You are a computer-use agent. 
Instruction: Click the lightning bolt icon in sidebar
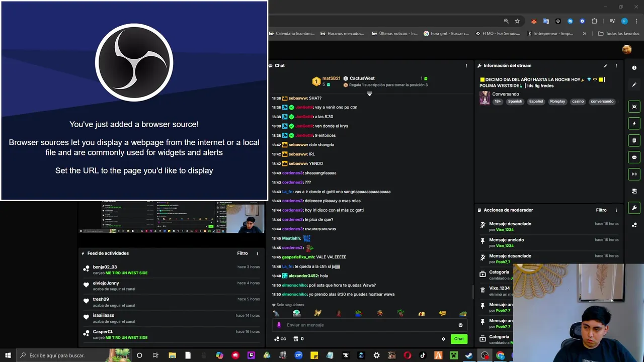coord(634,124)
